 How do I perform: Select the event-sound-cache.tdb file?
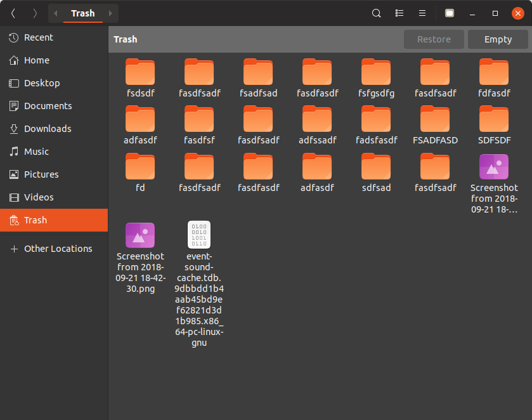[x=199, y=284]
